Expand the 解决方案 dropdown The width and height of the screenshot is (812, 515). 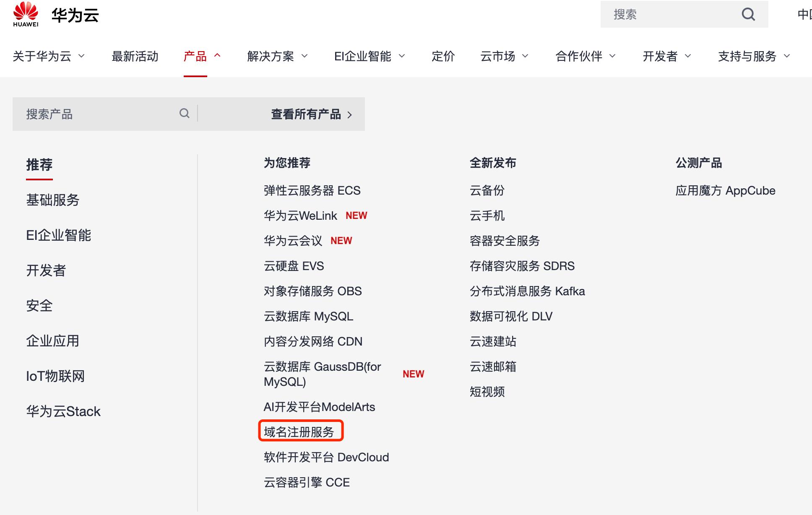point(271,57)
